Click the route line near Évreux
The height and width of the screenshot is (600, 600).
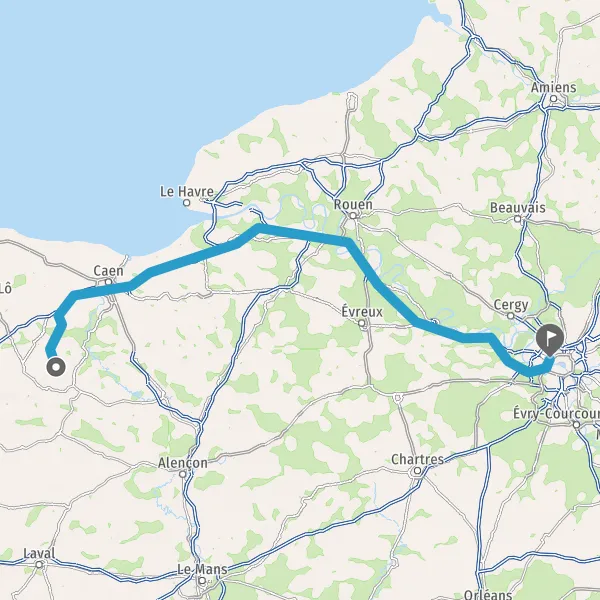click(x=396, y=301)
